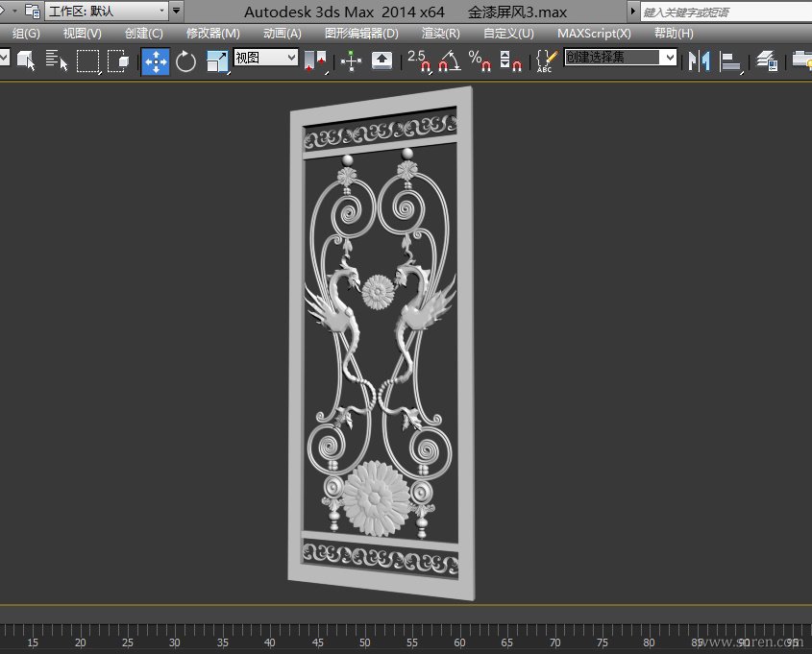Open the Edit Named Selection Sets tool

pos(545,61)
